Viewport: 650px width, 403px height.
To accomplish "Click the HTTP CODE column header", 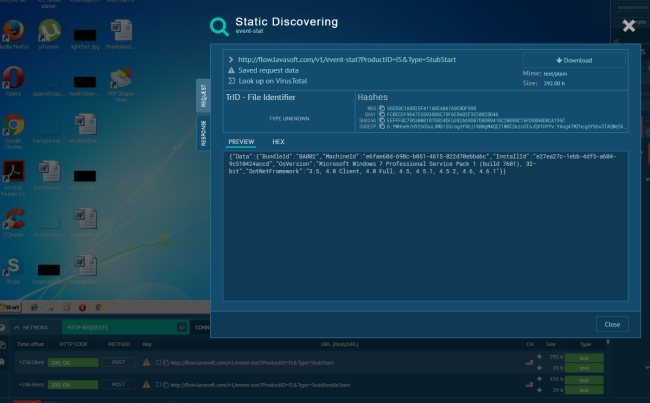I will click(73, 344).
